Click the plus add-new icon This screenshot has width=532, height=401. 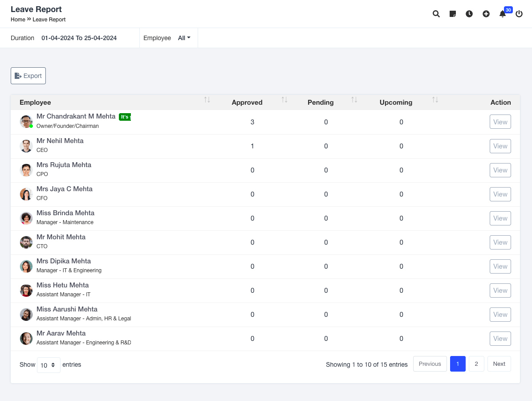[486, 14]
